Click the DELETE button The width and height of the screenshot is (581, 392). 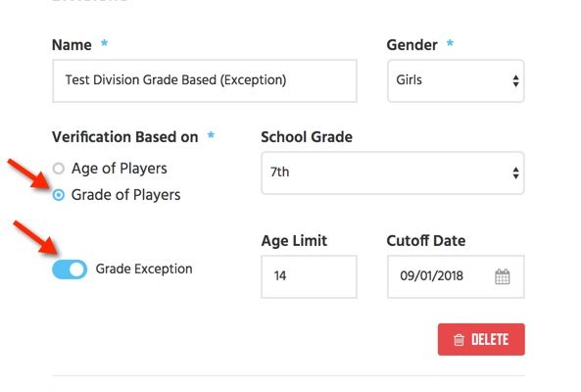pos(481,339)
